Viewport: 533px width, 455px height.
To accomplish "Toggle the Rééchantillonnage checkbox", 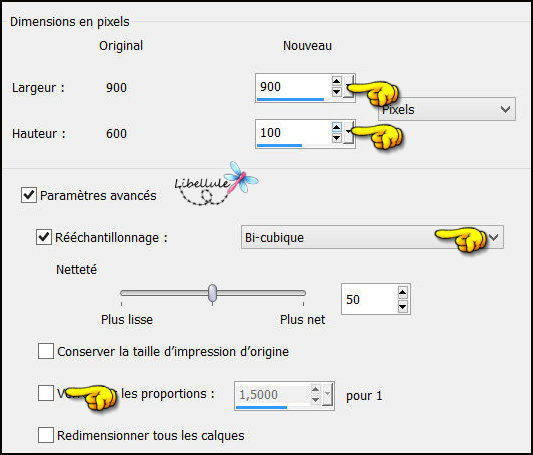I will pyautogui.click(x=44, y=237).
